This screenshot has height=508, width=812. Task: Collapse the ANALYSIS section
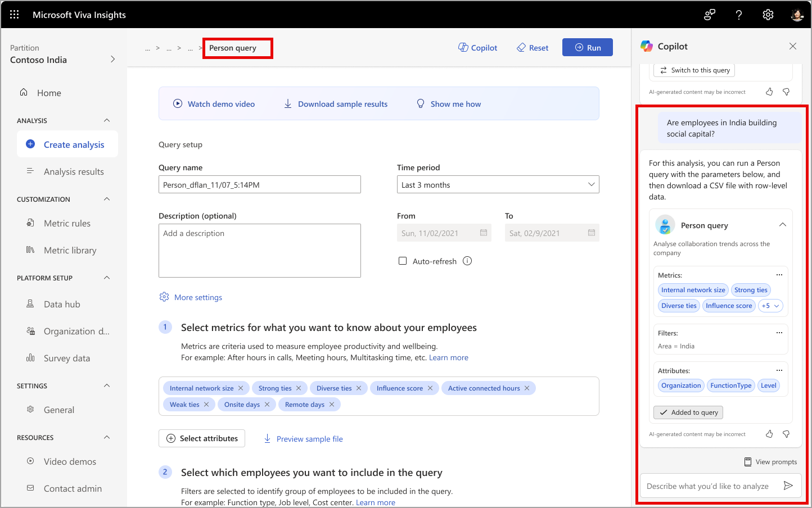click(x=107, y=120)
